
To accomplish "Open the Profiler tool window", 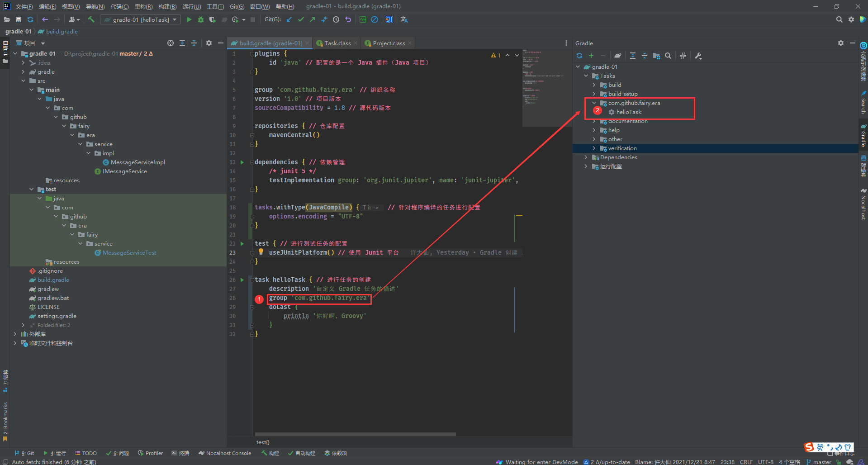I will pos(150,453).
